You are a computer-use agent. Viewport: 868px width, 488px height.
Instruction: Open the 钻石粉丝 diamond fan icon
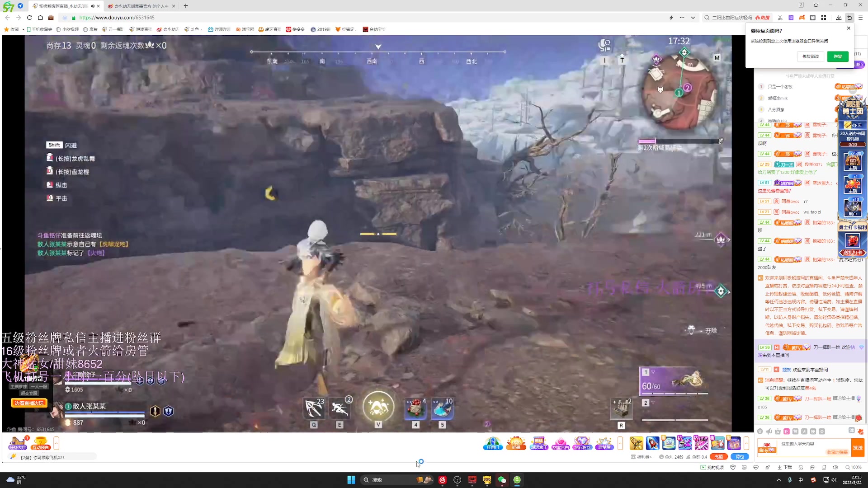tap(582, 443)
